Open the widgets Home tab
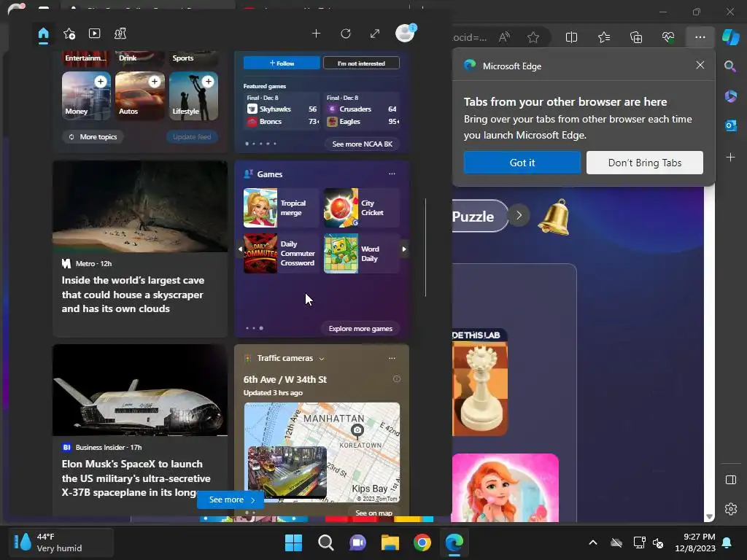Screen dimensions: 747x560 click(43, 34)
